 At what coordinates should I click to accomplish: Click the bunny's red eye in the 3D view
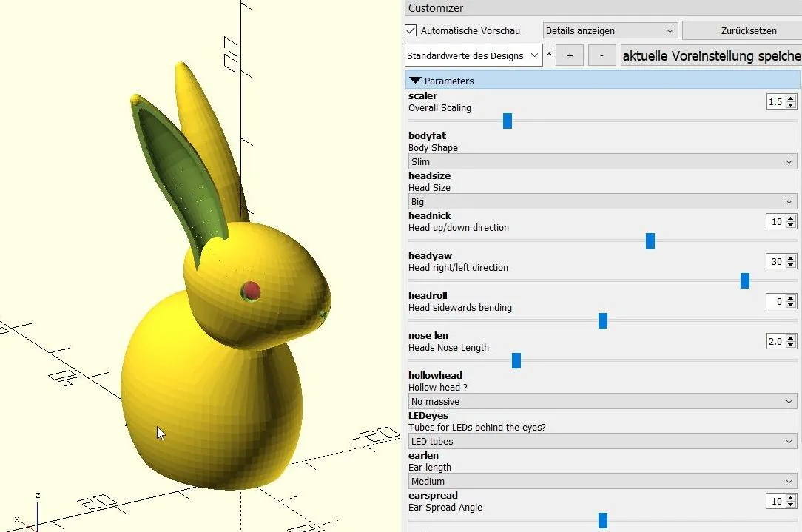click(252, 291)
